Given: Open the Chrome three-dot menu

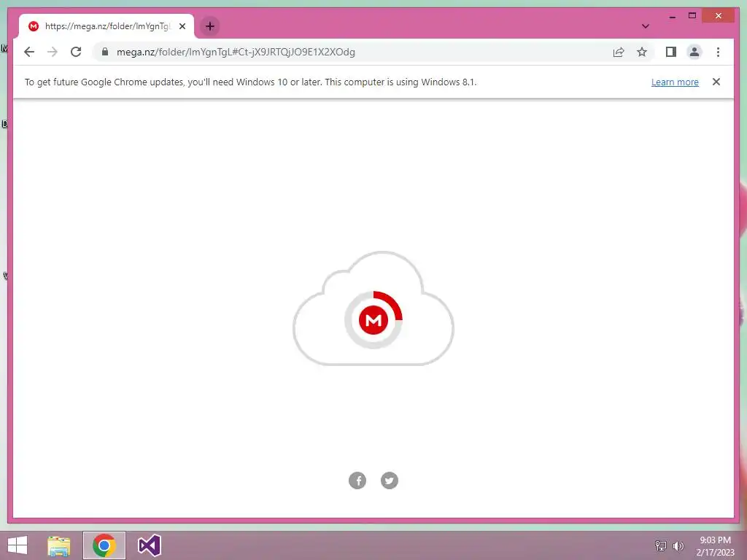Looking at the screenshot, I should pyautogui.click(x=718, y=52).
